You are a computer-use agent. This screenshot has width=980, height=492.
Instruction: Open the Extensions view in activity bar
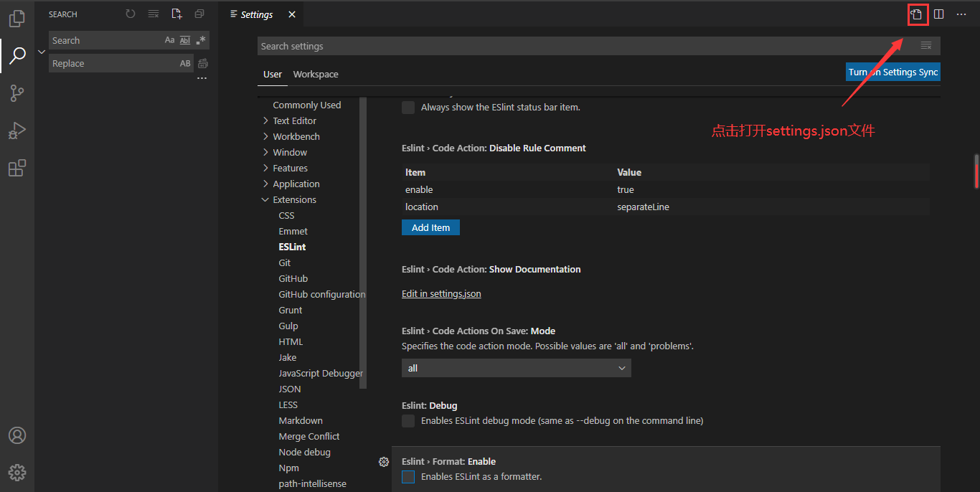point(17,168)
